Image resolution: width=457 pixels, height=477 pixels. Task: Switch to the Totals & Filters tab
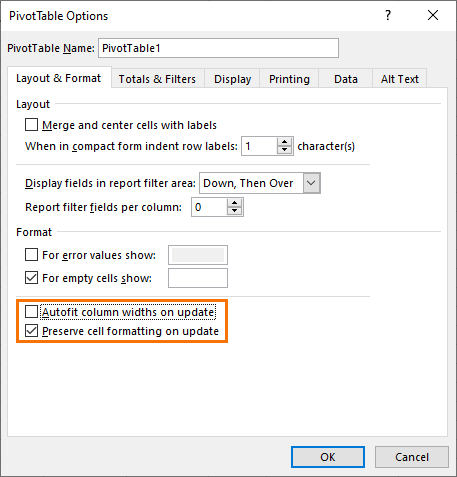(x=157, y=79)
